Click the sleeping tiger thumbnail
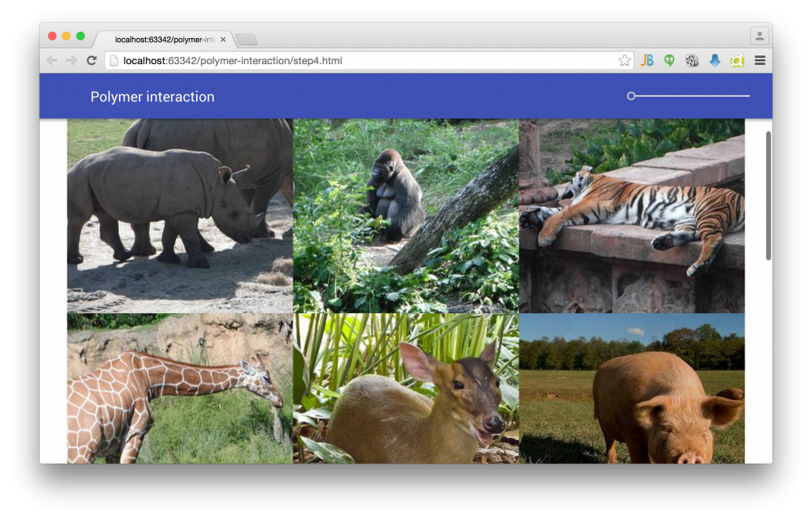The width and height of the screenshot is (812, 520). click(x=631, y=214)
